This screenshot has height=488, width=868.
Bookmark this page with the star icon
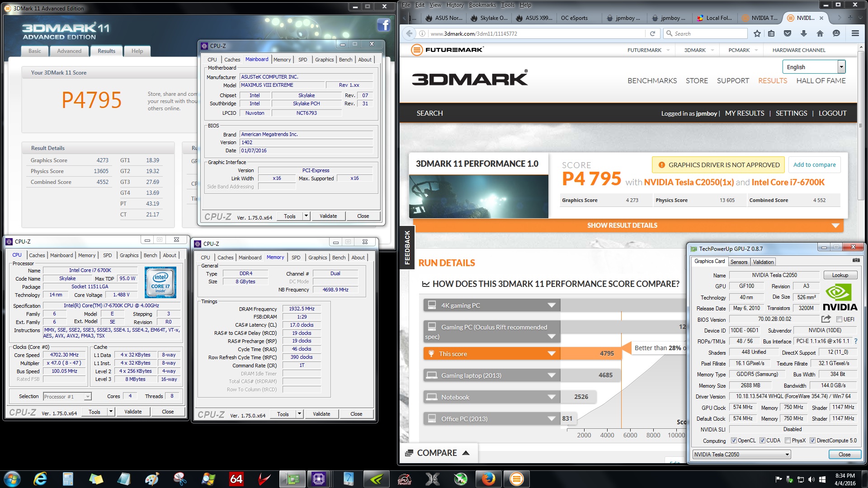(757, 33)
